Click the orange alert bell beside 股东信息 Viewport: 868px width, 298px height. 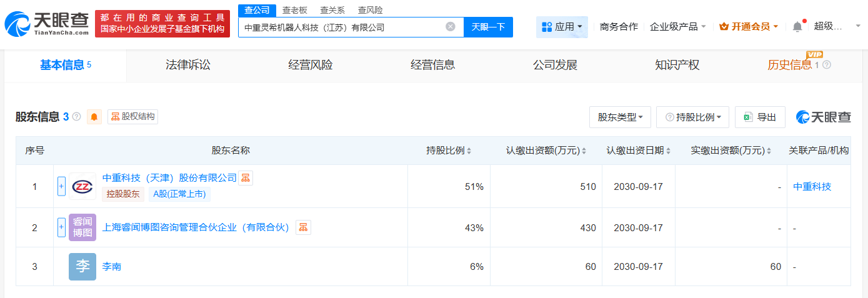pos(94,117)
